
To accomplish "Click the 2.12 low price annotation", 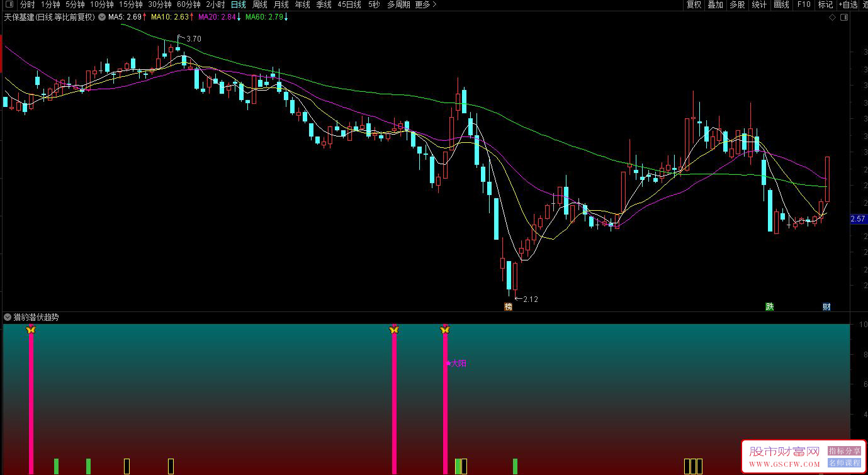I will point(531,299).
